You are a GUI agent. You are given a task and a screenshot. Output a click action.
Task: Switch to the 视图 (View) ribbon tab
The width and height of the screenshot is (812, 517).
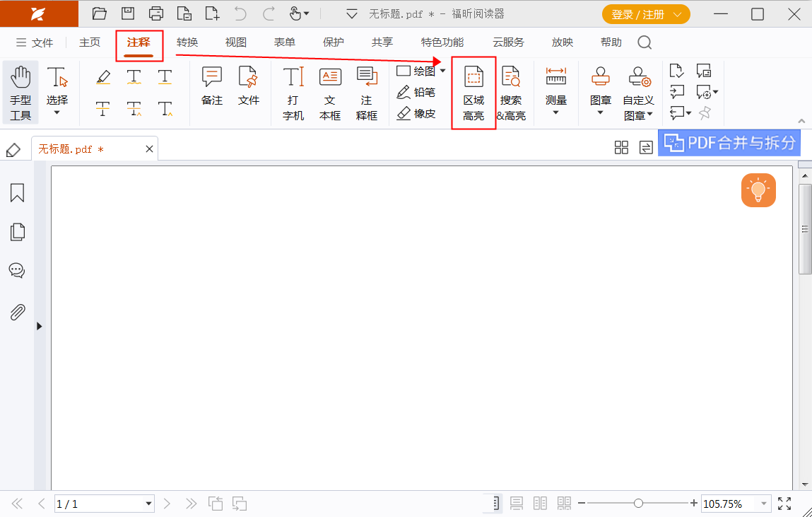tap(235, 42)
